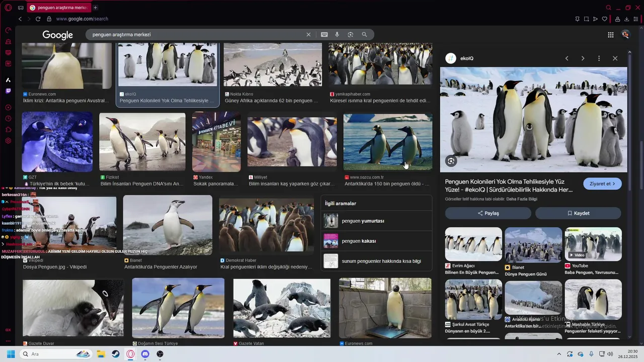The image size is (644, 362).
Task: Open the GZT baby penguin thumbnail
Action: pyautogui.click(x=57, y=142)
